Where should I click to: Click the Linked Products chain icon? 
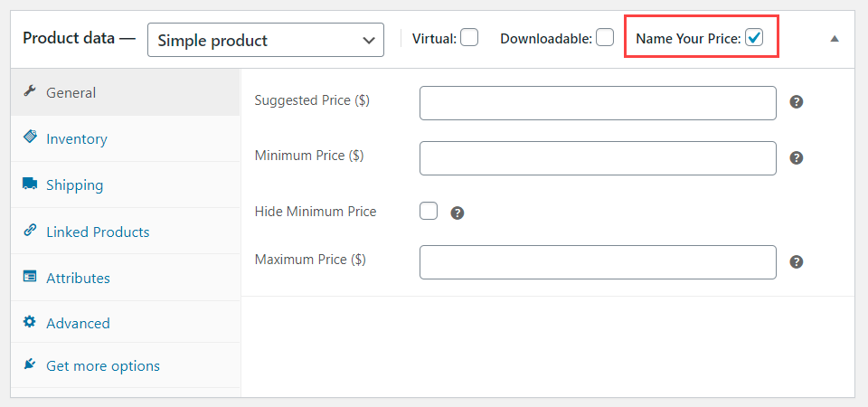[30, 231]
